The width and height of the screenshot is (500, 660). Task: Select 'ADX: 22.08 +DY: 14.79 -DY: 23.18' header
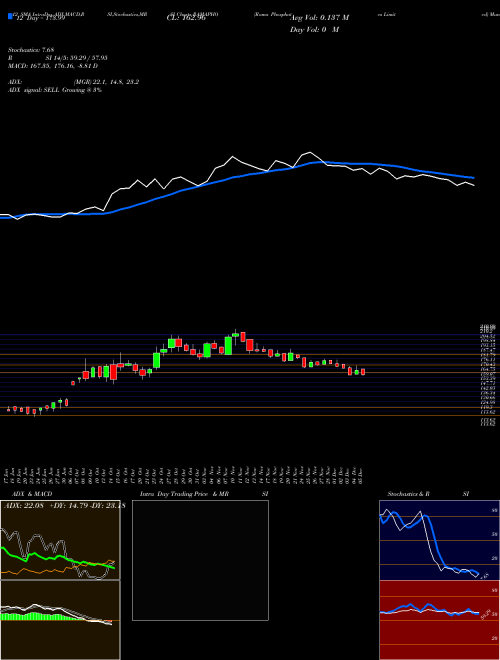click(x=64, y=506)
